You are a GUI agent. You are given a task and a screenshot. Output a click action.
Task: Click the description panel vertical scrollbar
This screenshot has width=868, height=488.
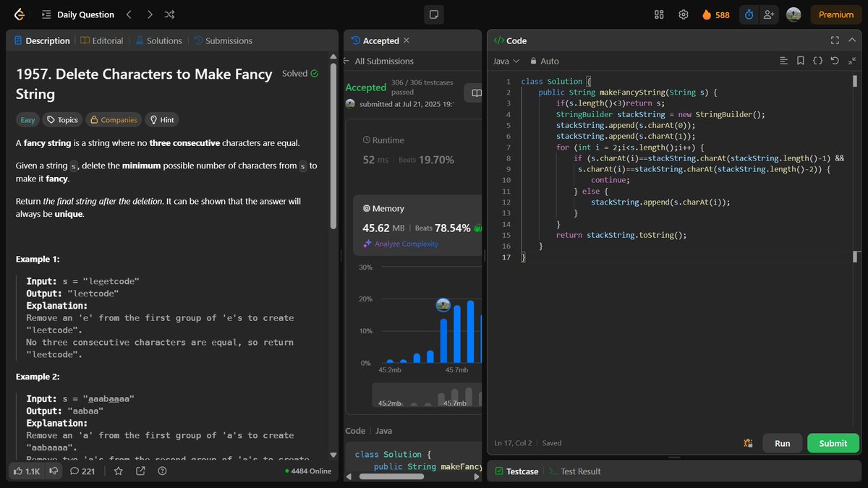pyautogui.click(x=333, y=145)
